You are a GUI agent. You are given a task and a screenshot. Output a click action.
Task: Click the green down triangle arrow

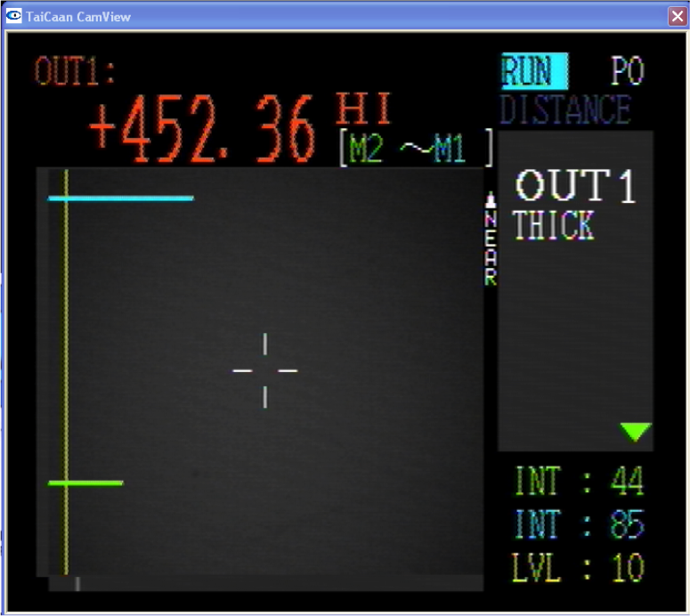tap(636, 433)
